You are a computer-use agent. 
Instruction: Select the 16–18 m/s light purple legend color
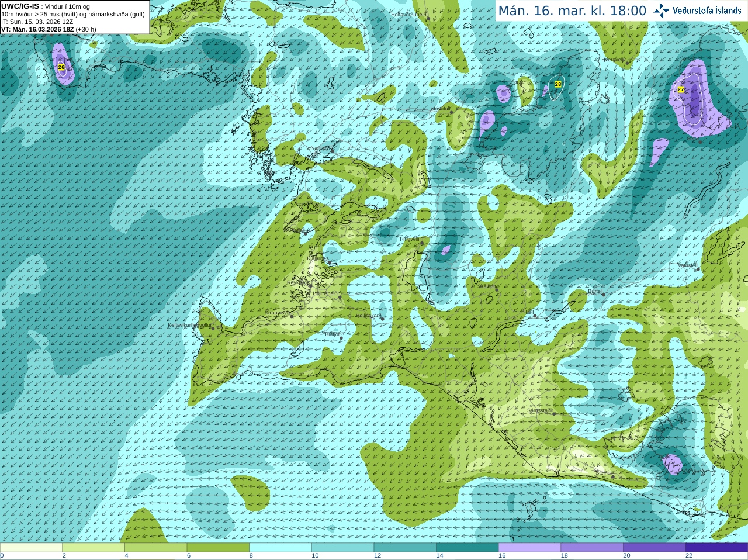click(x=529, y=548)
